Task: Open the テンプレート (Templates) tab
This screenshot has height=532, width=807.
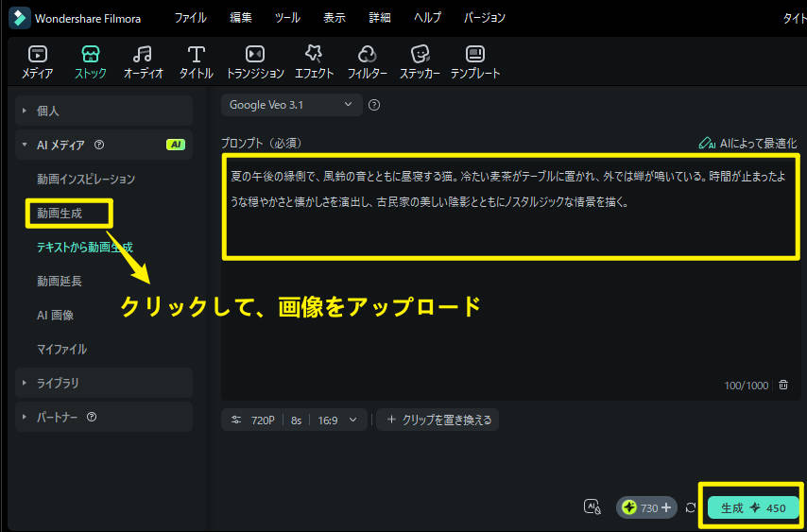Action: (x=475, y=61)
